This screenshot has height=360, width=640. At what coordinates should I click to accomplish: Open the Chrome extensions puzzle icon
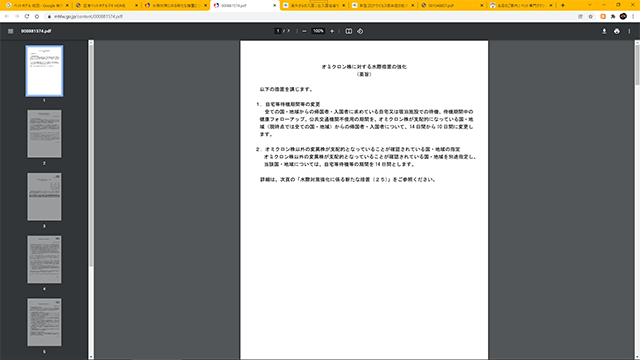click(613, 16)
